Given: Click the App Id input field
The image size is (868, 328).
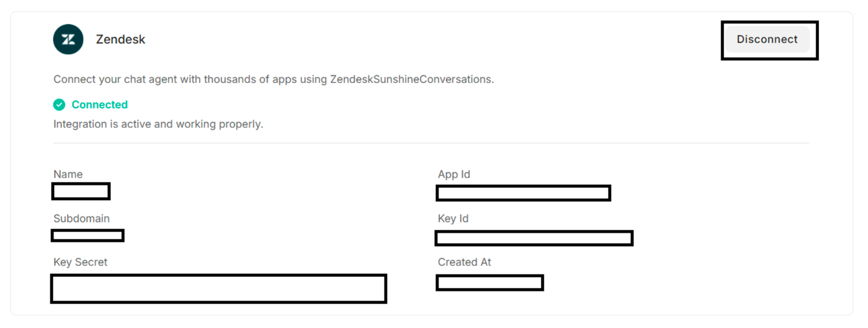Looking at the screenshot, I should 524,193.
